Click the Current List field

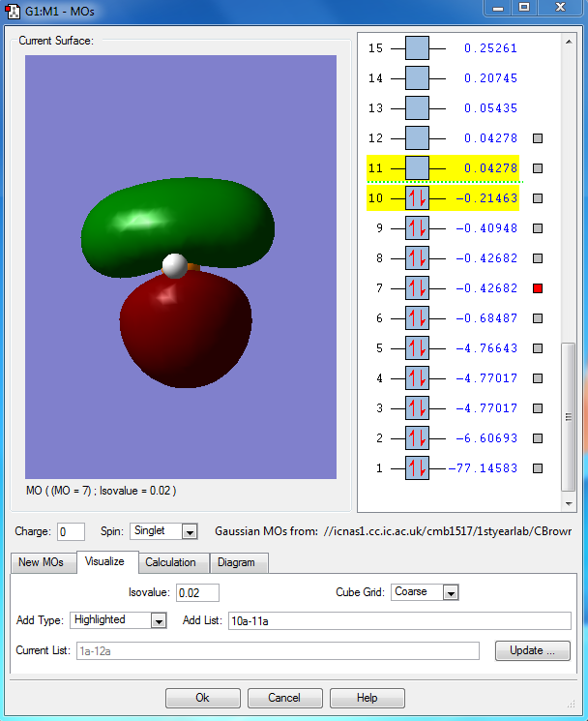click(278, 651)
